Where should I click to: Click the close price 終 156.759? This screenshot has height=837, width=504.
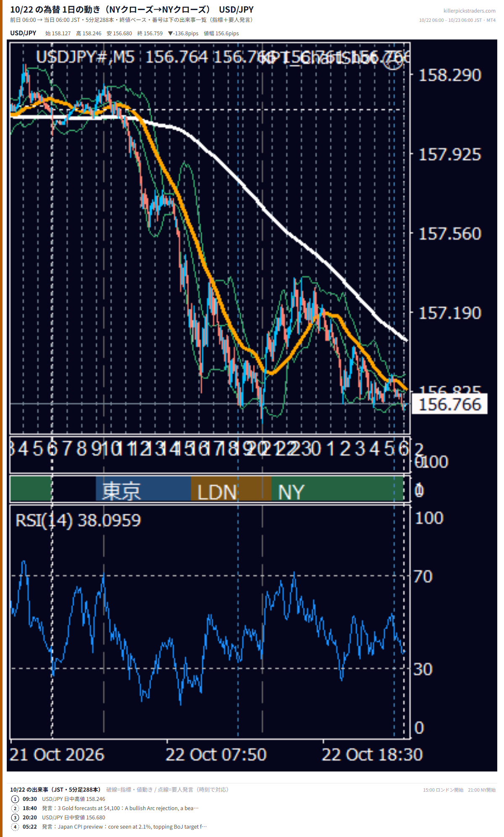[x=150, y=33]
